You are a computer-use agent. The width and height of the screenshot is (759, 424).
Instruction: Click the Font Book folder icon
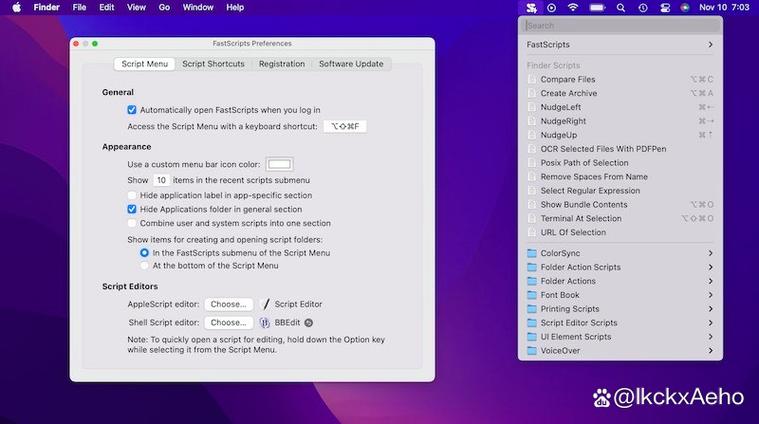pyautogui.click(x=532, y=295)
